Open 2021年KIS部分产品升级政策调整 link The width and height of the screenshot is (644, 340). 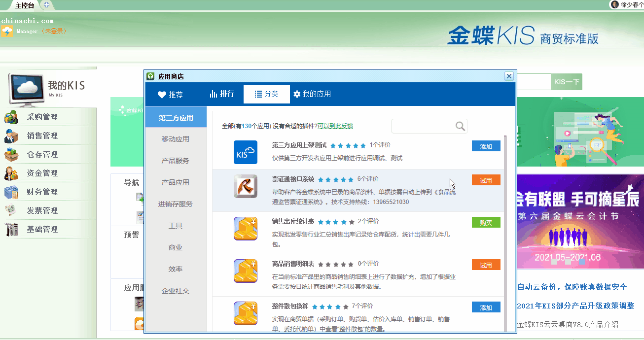(575, 306)
